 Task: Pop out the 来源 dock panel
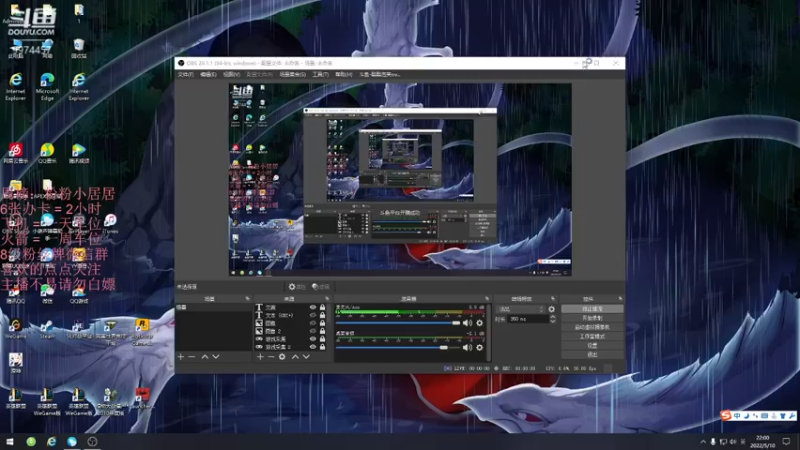tap(327, 298)
